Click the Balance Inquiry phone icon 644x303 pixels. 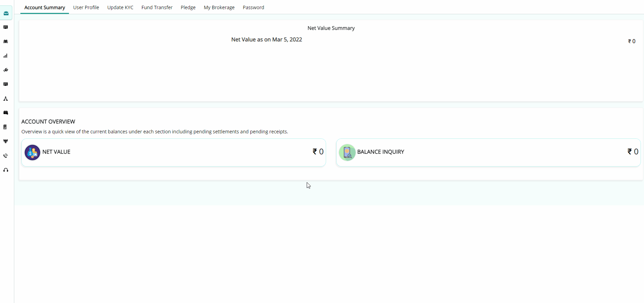pos(347,152)
